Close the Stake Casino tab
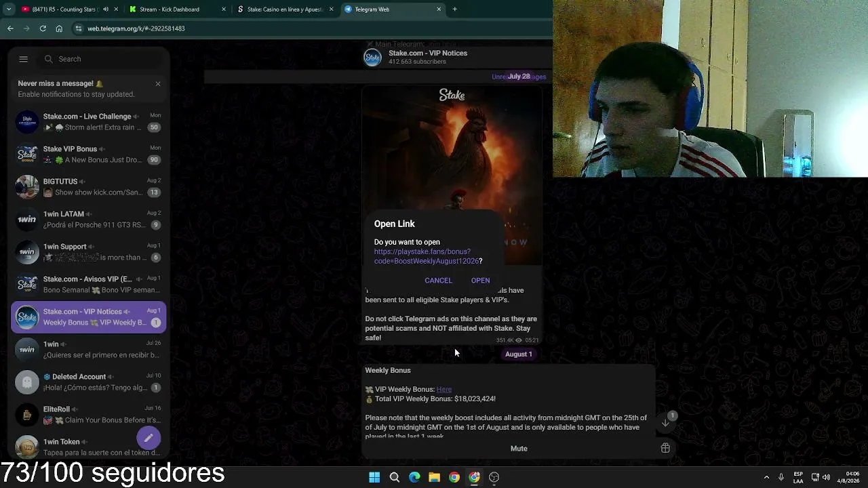868x488 pixels. [331, 9]
